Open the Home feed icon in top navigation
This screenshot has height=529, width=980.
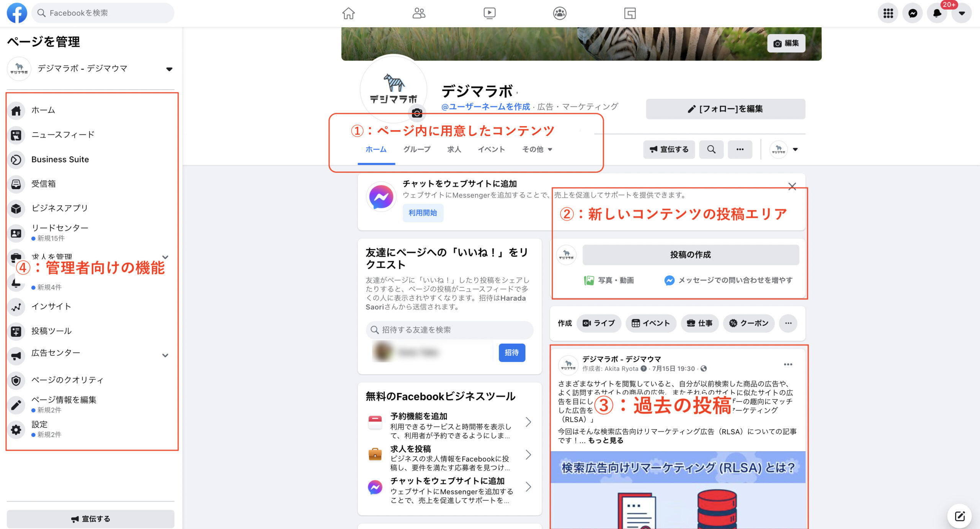(x=348, y=13)
